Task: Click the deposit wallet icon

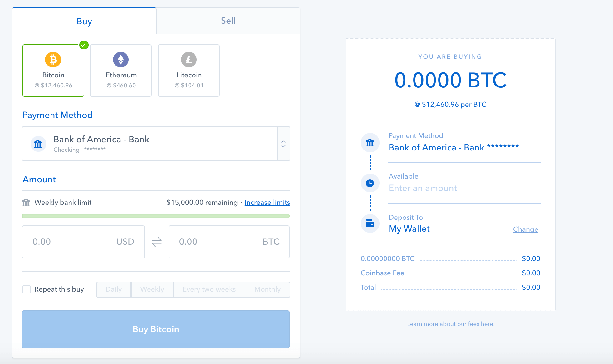Action: 370,224
